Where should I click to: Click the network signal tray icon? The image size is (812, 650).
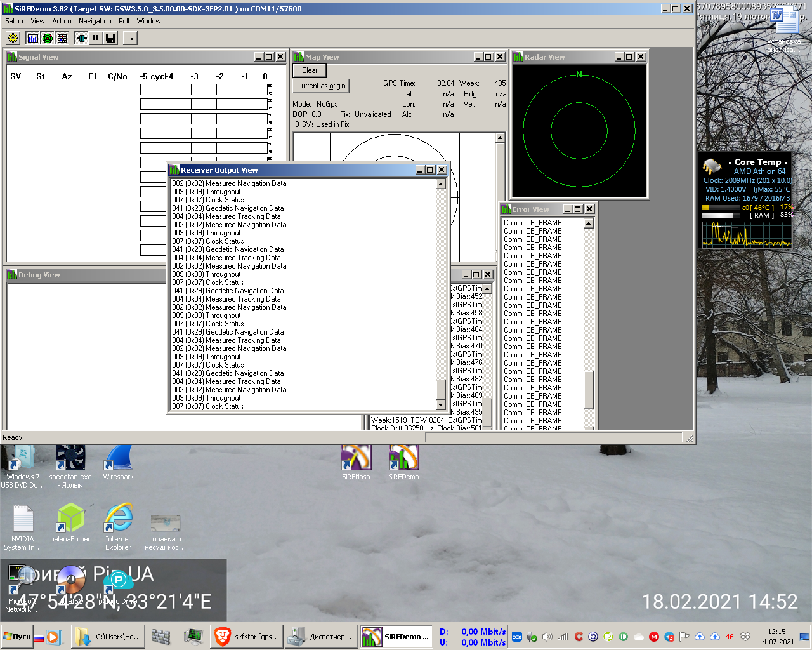click(563, 637)
